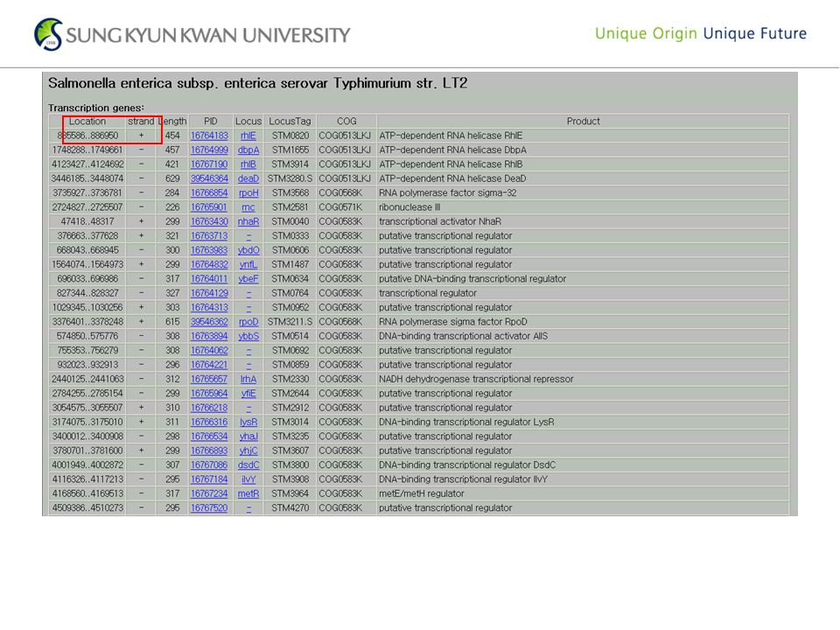This screenshot has height=630, width=840.
Task: Follow the rpoH locus link
Action: click(248, 192)
